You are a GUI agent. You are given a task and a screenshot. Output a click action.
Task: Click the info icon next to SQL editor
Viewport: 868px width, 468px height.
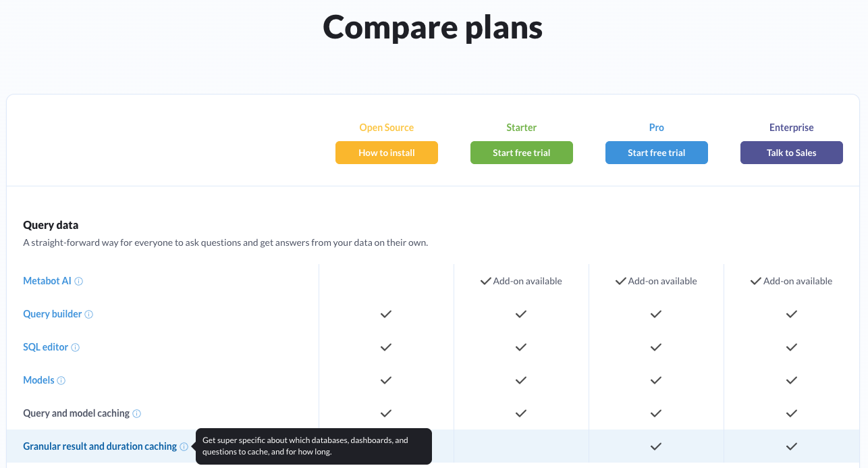coord(76,348)
